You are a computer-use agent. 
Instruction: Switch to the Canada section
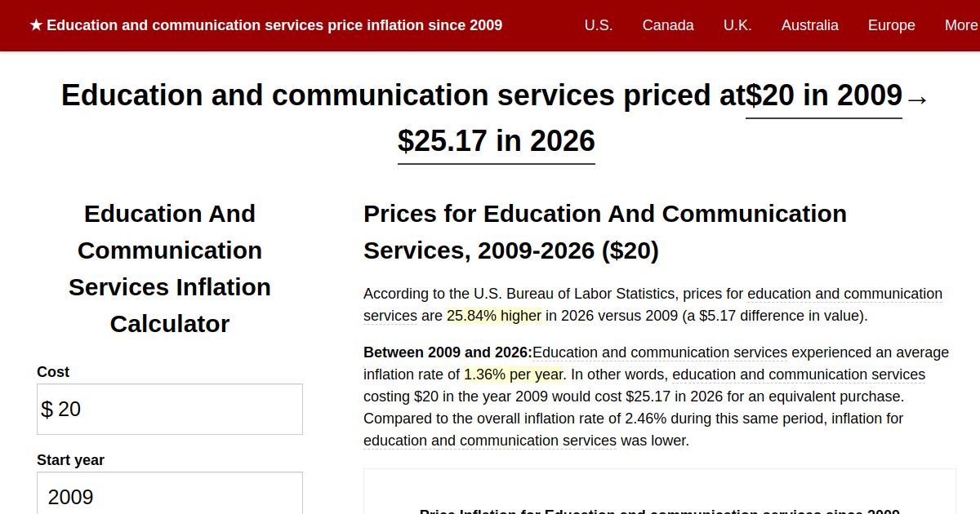tap(668, 25)
